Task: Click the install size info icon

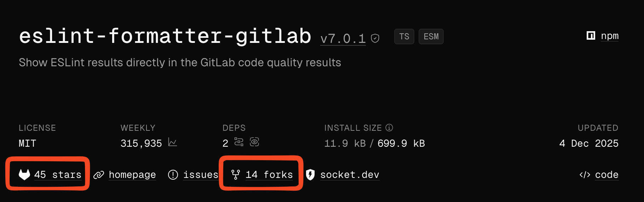Action: (x=389, y=128)
